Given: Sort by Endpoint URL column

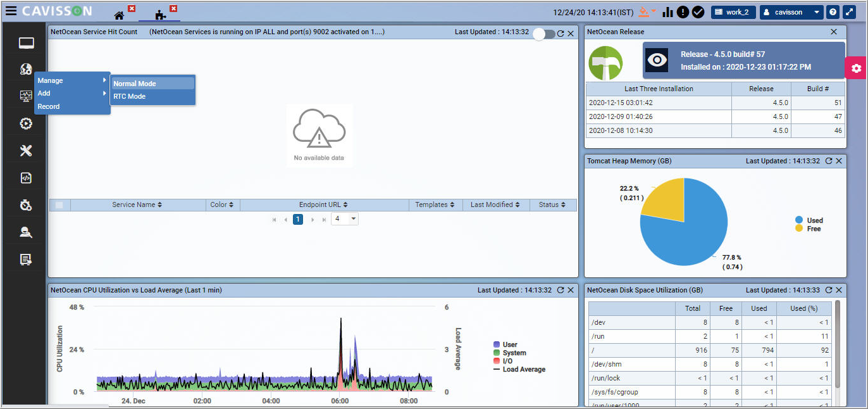Looking at the screenshot, I should 324,204.
